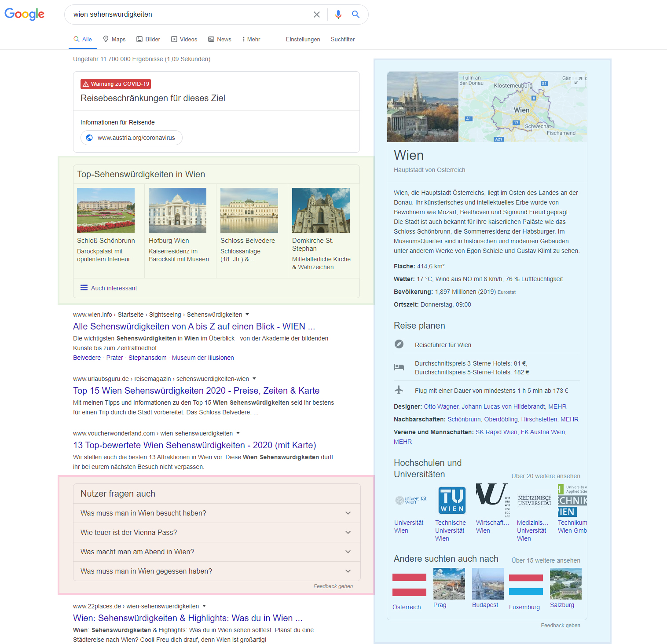Open the Salzburg photo thumbnail

pyautogui.click(x=566, y=584)
